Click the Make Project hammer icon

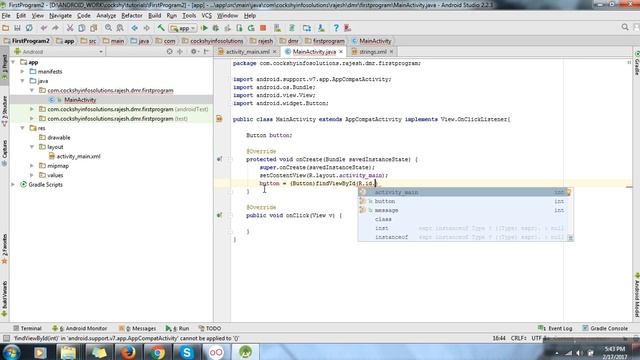pyautogui.click(x=161, y=28)
